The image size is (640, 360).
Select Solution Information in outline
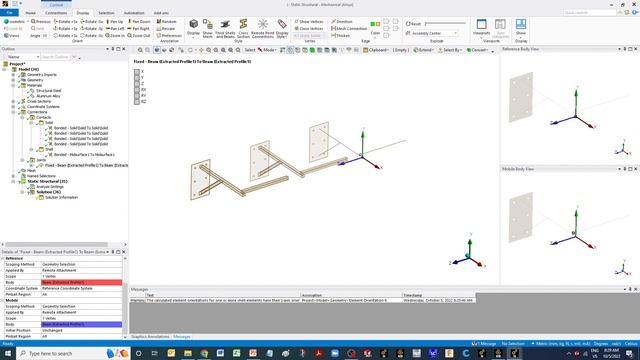[x=61, y=197]
